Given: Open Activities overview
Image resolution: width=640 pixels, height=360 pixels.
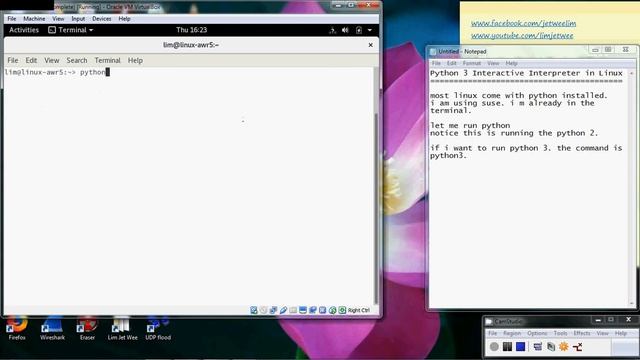Looking at the screenshot, I should 24,30.
